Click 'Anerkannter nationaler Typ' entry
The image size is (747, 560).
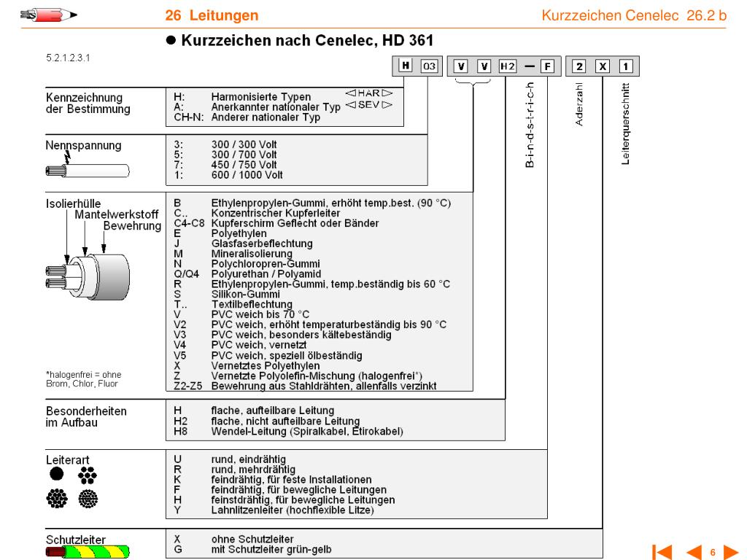pos(276,107)
